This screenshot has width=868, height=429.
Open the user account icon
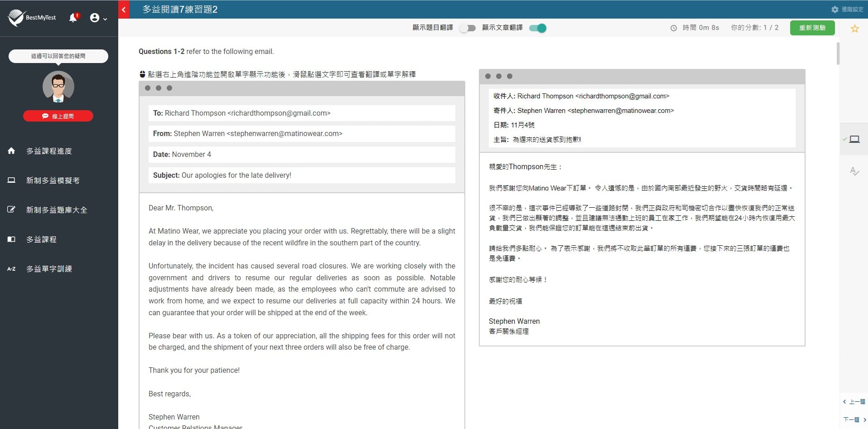pos(94,18)
